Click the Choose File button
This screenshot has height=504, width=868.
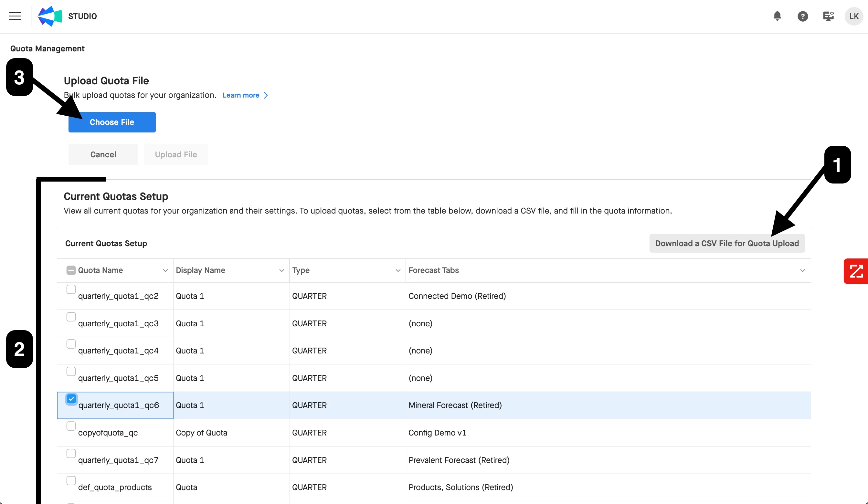pos(112,122)
